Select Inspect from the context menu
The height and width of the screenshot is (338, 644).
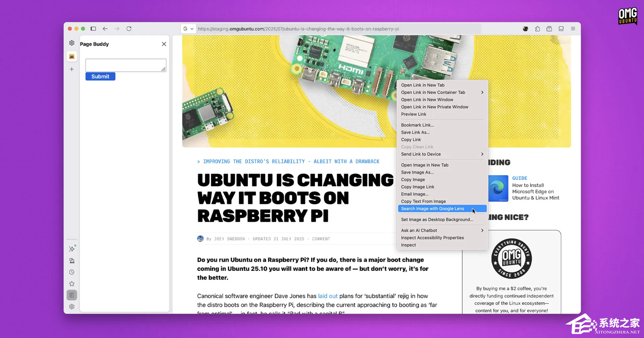pyautogui.click(x=408, y=245)
